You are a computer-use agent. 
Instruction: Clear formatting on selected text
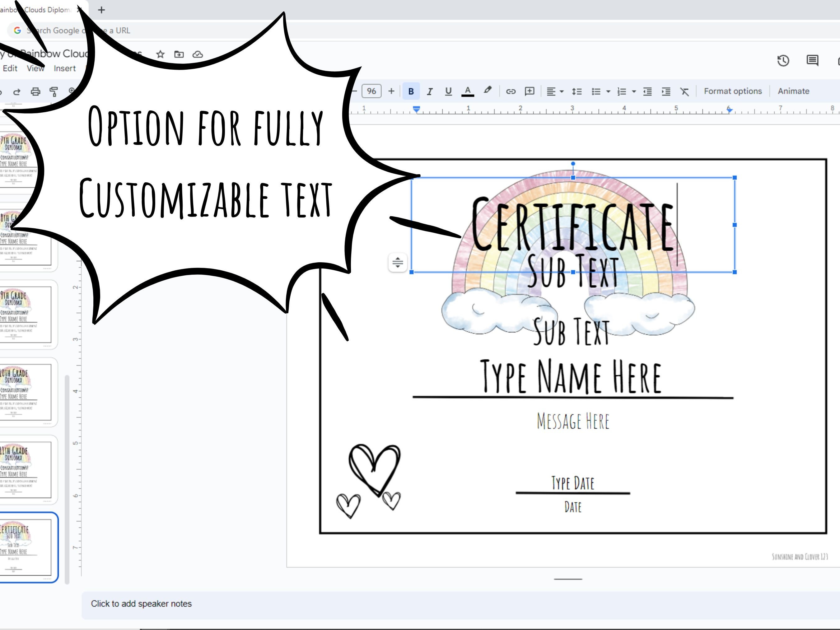click(x=684, y=91)
